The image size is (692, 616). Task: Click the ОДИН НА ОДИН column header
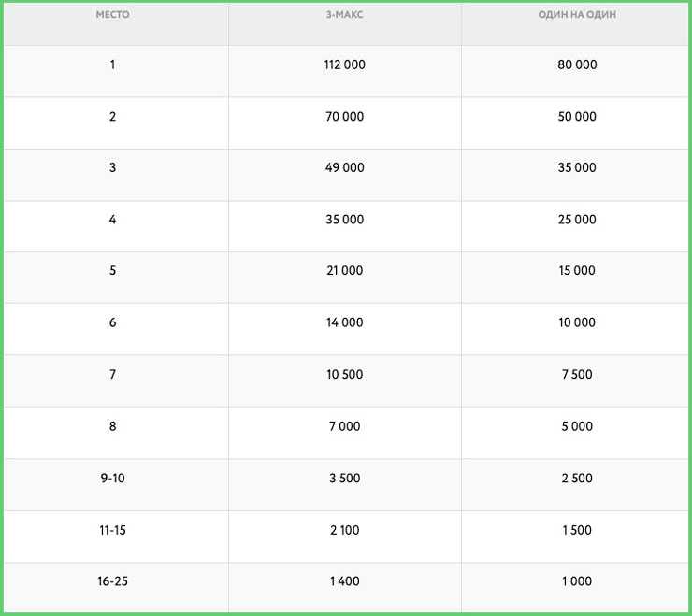tap(577, 16)
